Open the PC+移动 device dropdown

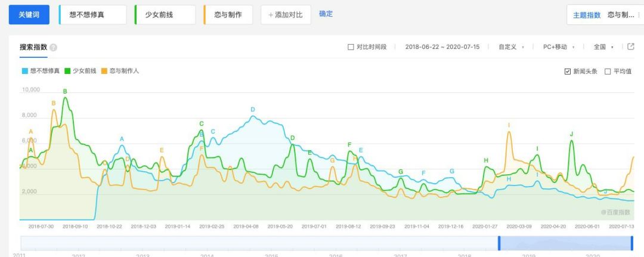point(558,47)
